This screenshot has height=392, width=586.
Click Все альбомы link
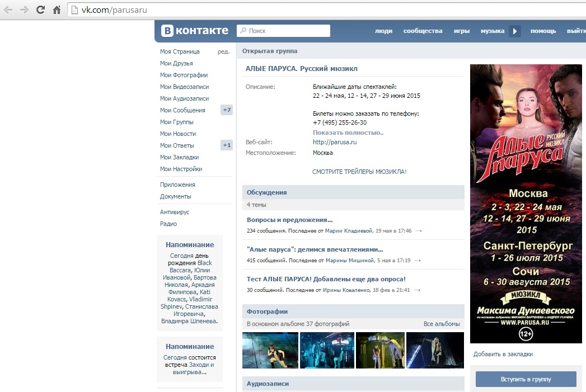442,324
